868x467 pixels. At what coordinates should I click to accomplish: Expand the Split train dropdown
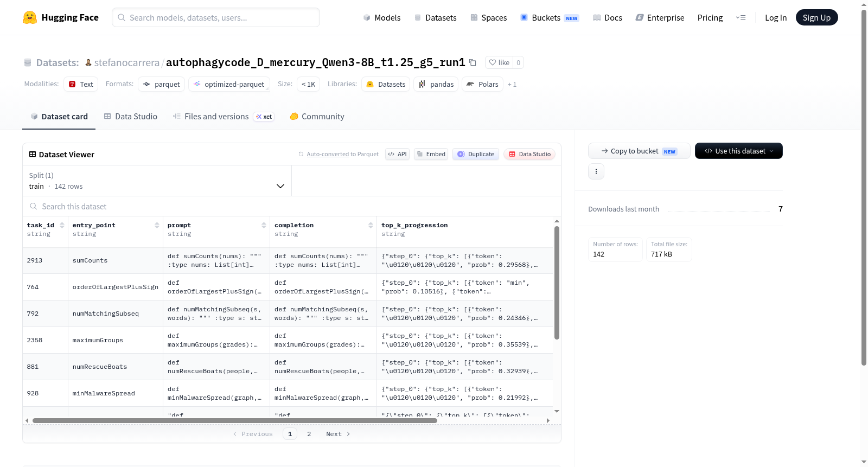pos(157,181)
